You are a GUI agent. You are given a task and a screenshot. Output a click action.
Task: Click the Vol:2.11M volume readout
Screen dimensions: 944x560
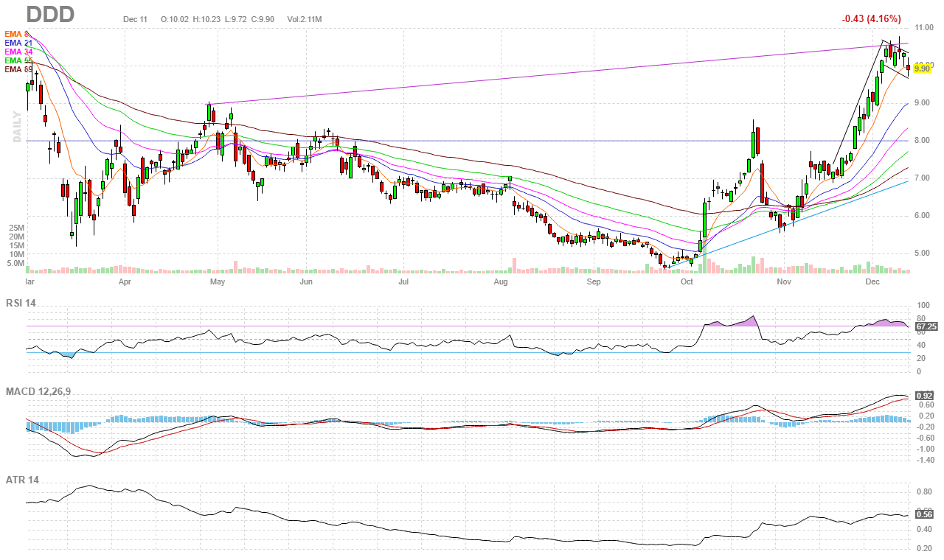coord(303,19)
